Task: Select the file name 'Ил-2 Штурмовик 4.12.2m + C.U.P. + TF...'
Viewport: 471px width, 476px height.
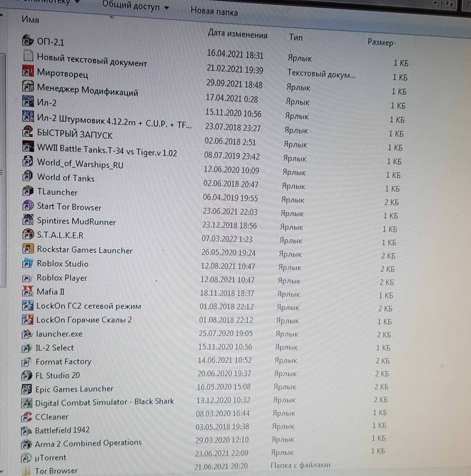Action: 114,121
